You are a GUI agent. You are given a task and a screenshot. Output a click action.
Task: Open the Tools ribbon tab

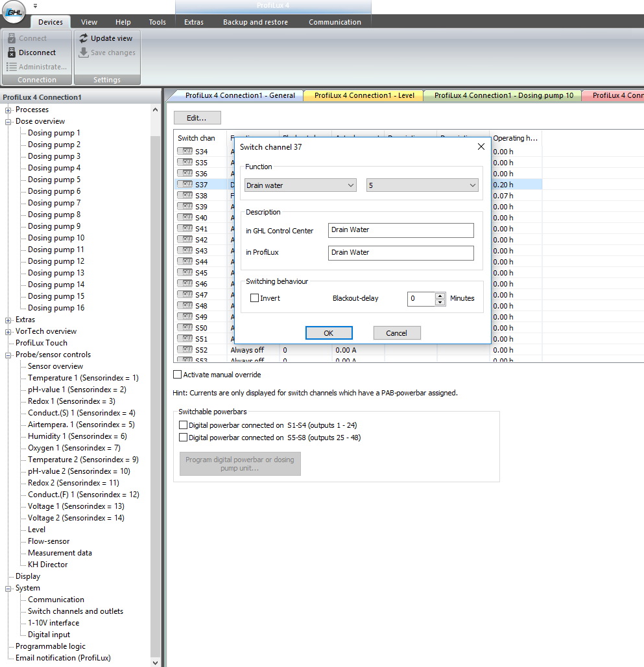[x=157, y=22]
